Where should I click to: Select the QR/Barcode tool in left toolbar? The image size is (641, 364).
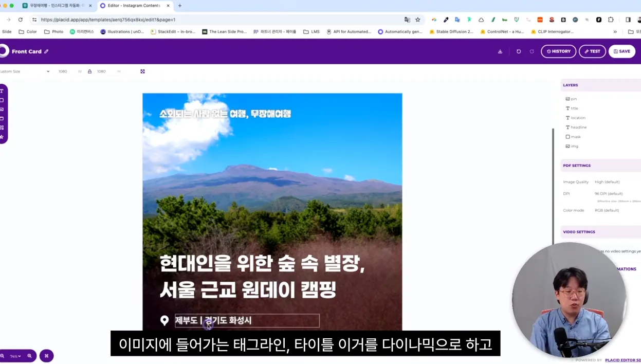(x=2, y=128)
